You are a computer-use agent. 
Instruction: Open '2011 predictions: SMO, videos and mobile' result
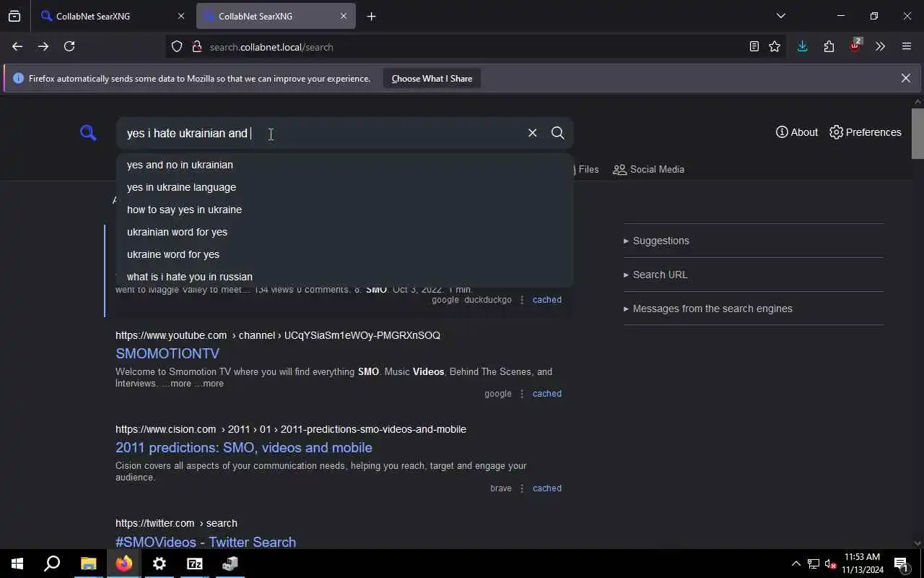[x=244, y=447]
